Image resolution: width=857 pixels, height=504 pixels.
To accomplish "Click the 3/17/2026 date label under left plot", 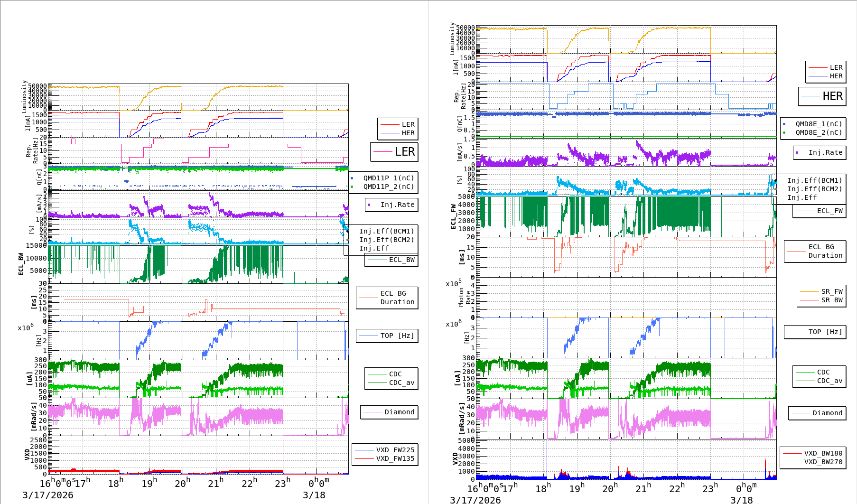I will (x=48, y=495).
